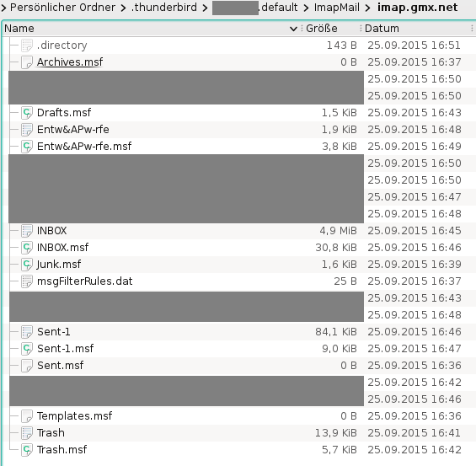Select the Trash.msf file name
The height and width of the screenshot is (466, 476).
point(62,450)
